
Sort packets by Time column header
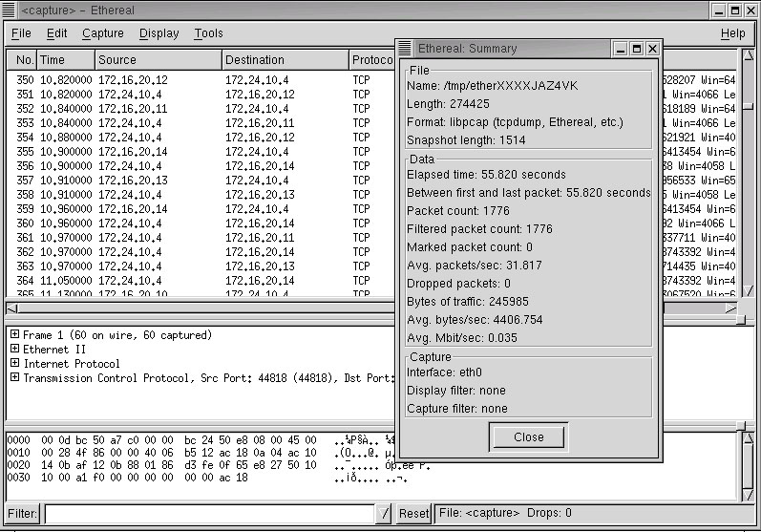pos(66,60)
